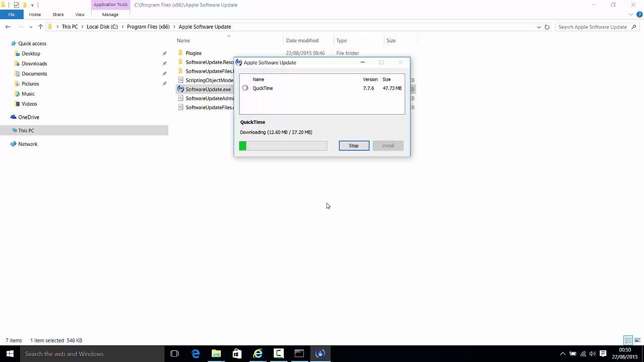Expand the address bar history dropdown

[539, 27]
